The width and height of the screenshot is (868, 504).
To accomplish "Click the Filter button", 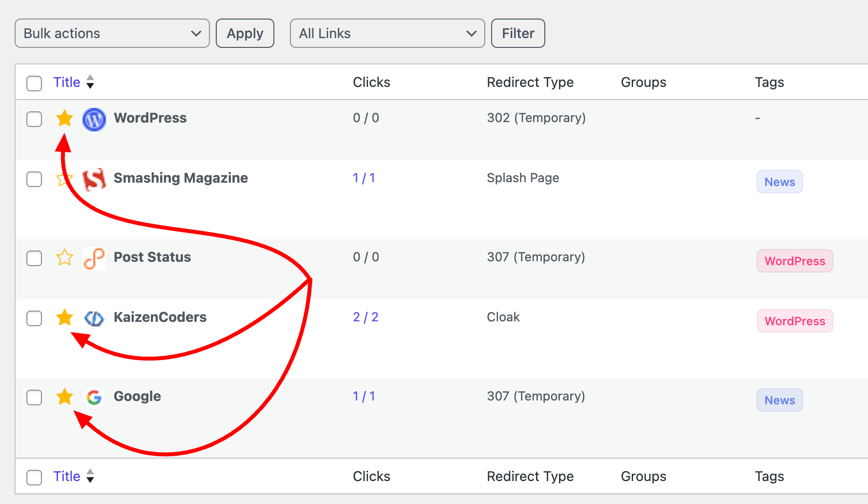I will (x=517, y=33).
